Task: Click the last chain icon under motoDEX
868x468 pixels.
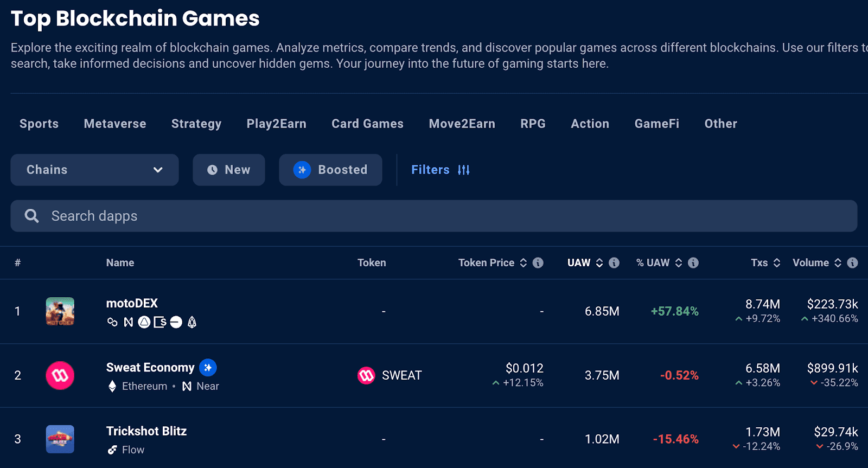Action: [x=192, y=322]
